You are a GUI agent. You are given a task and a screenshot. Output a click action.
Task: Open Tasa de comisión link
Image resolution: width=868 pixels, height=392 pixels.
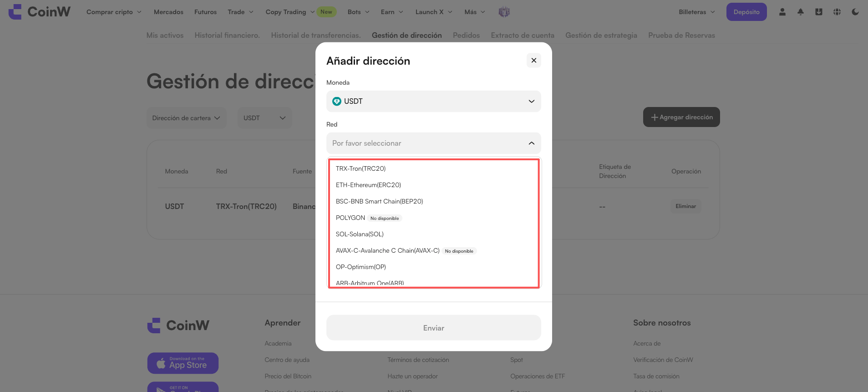point(656,376)
